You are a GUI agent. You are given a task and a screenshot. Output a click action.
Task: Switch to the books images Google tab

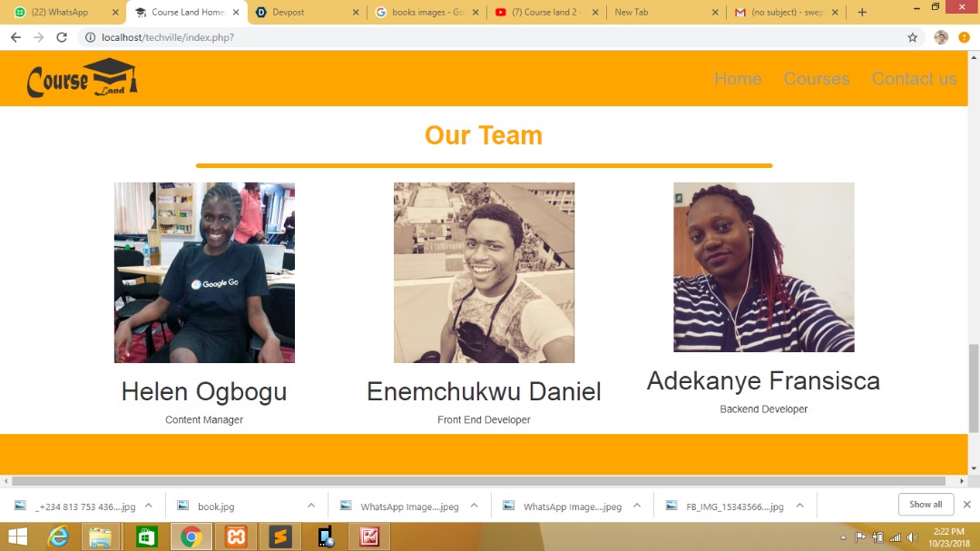point(427,12)
